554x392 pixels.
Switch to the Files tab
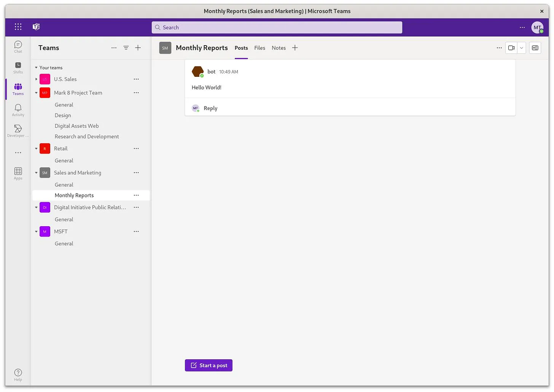[259, 48]
